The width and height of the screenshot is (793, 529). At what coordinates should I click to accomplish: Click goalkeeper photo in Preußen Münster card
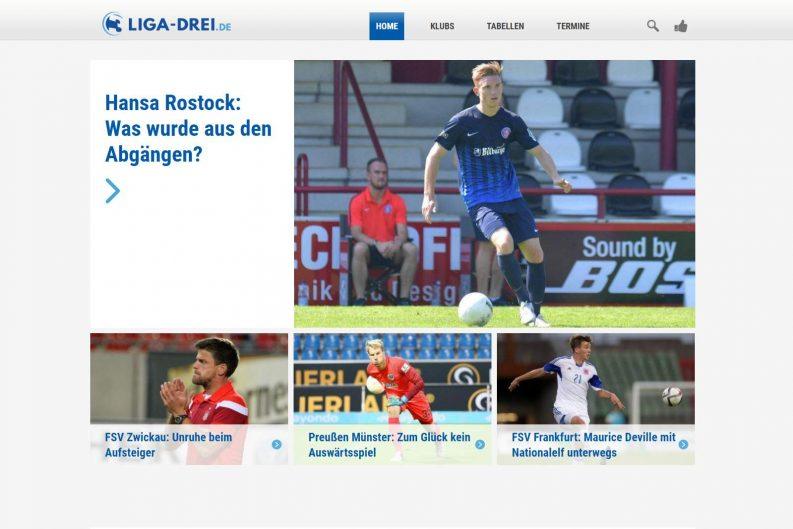tap(392, 378)
